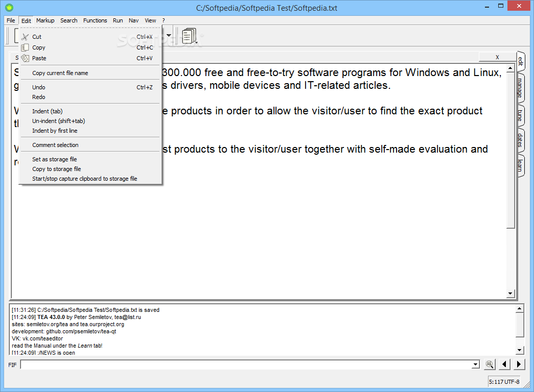The image size is (534, 392).
Task: Choose Indent (tab) menu entry
Action: (90, 111)
